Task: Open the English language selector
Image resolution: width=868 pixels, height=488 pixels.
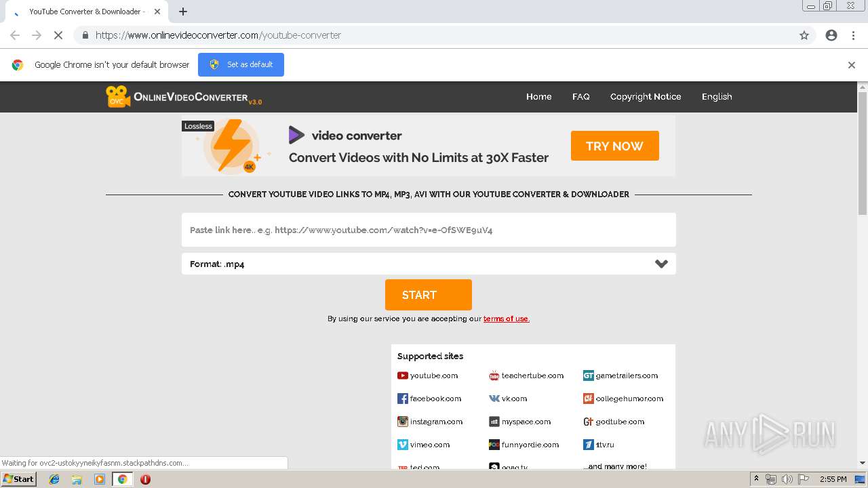Action: pyautogui.click(x=717, y=97)
